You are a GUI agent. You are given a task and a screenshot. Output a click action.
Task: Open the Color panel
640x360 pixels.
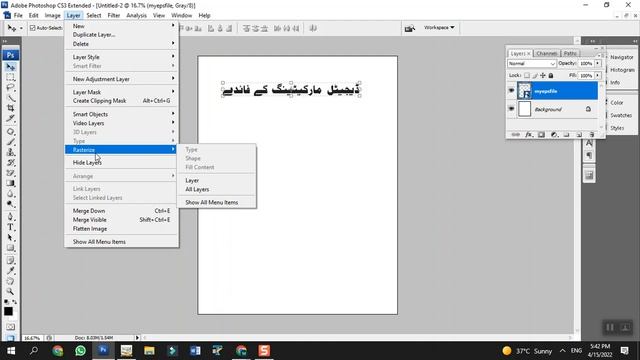[x=616, y=103]
